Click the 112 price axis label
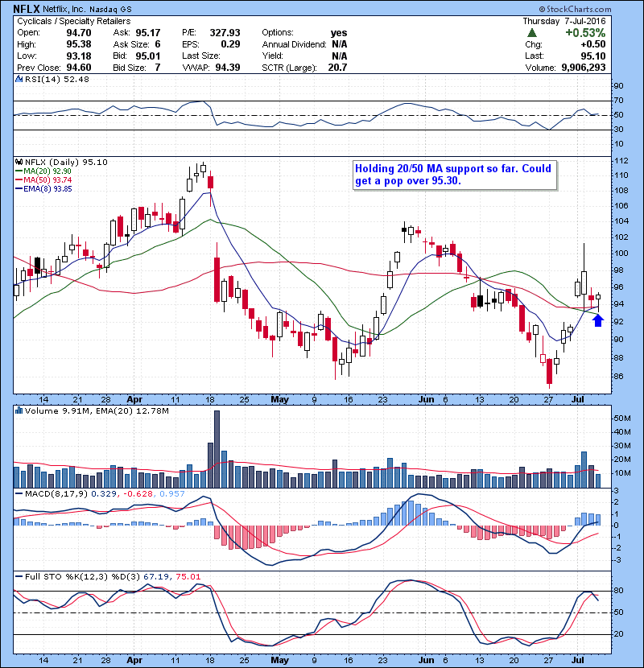Screen dimensions: 644x668 (621, 161)
